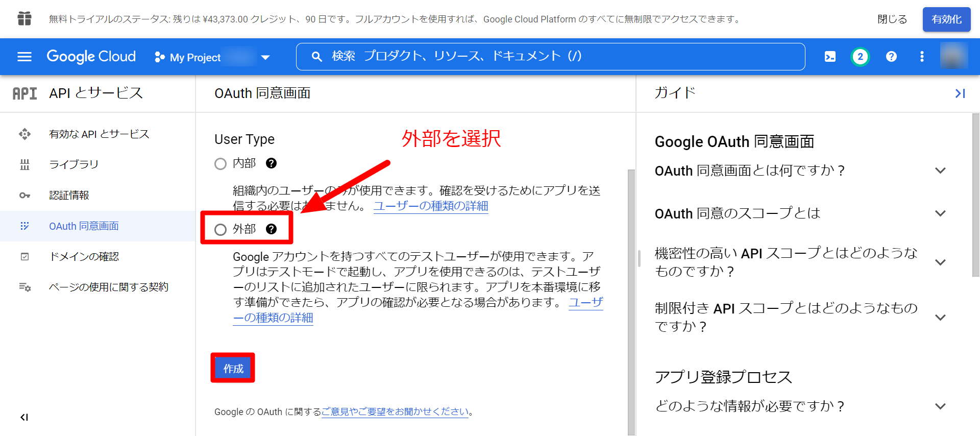This screenshot has height=436, width=980.
Task: Click the free trial gift icon
Action: [24, 19]
